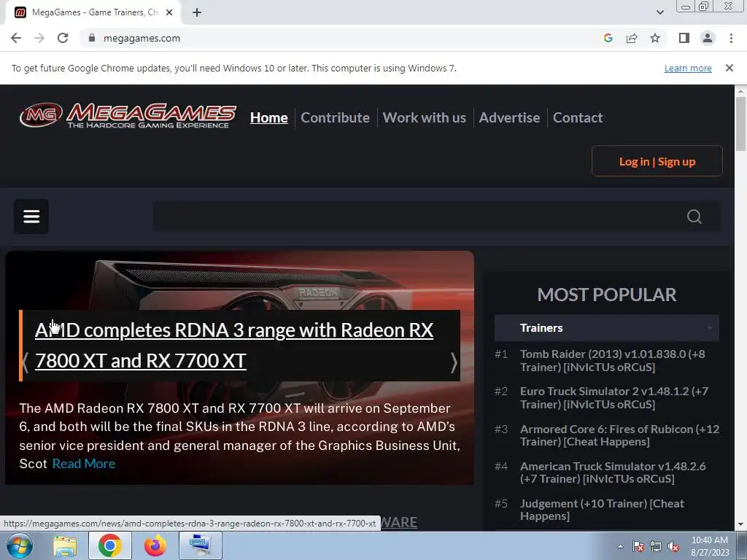Open the Advertise nav item

point(509,117)
